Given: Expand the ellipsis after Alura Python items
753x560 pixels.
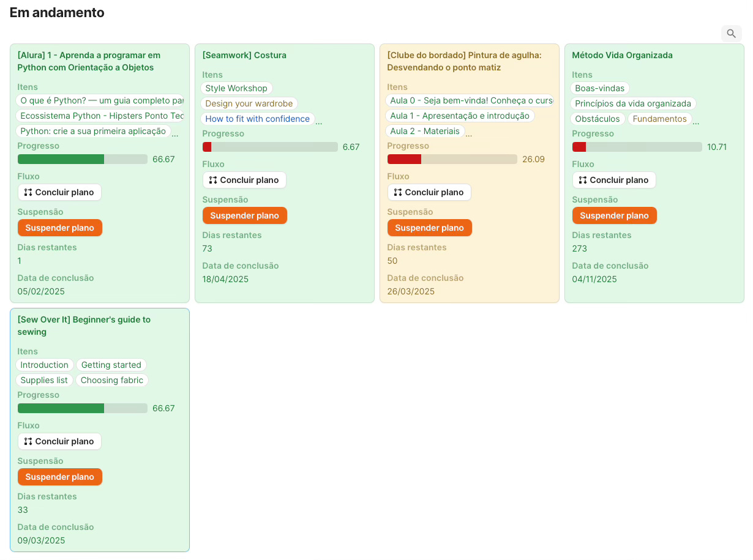Looking at the screenshot, I should [x=175, y=134].
